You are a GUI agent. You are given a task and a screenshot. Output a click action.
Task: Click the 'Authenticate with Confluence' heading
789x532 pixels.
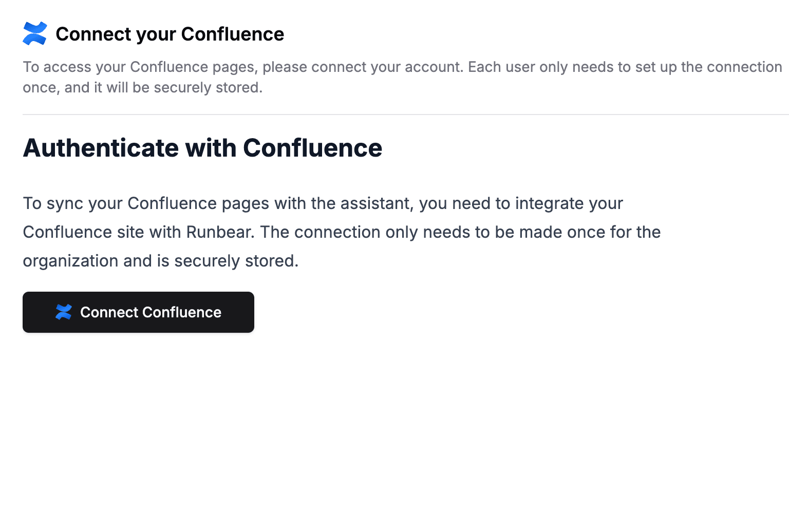(x=202, y=148)
